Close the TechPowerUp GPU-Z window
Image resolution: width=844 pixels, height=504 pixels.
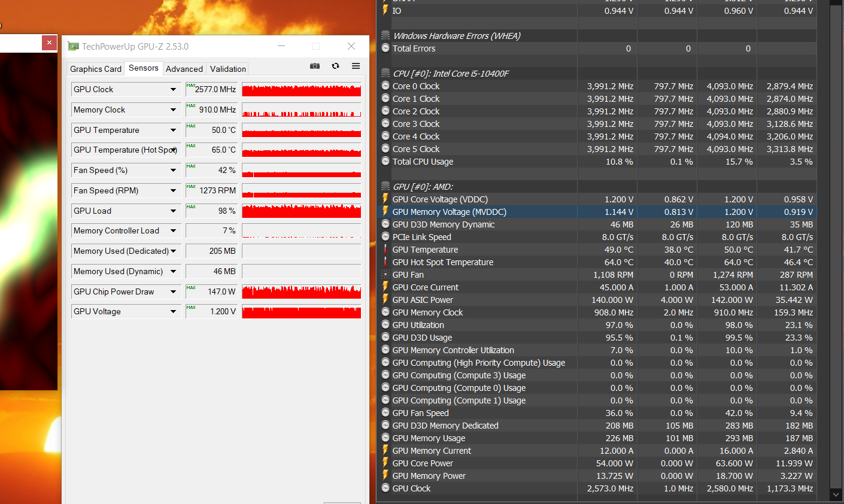click(351, 46)
